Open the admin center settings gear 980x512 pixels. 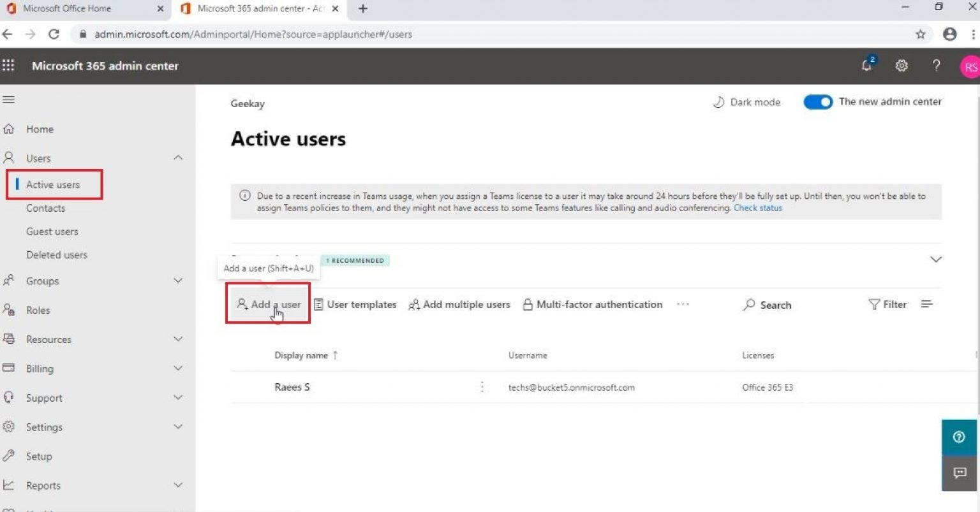click(901, 66)
